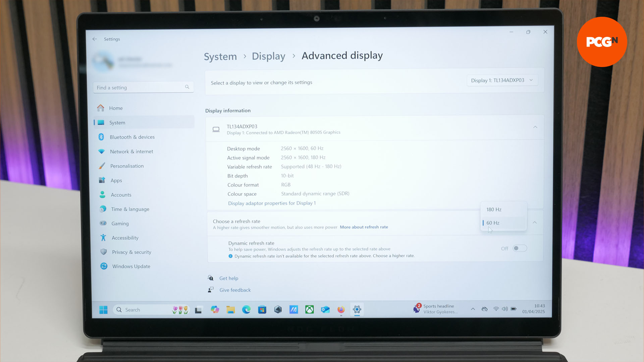Collapse the Choose a refresh rate dropdown

(535, 222)
